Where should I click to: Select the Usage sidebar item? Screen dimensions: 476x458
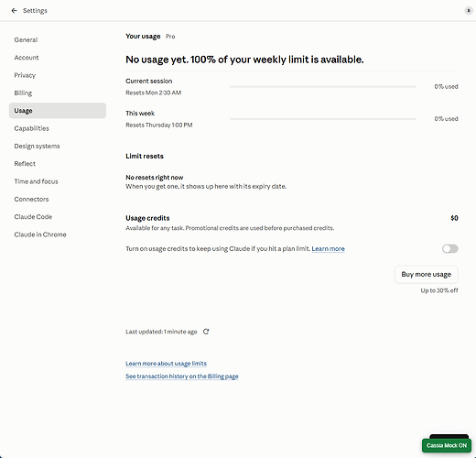click(58, 111)
